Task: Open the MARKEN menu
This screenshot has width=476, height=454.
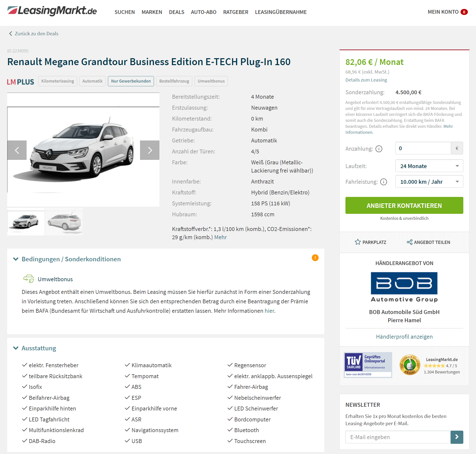Action: pyautogui.click(x=152, y=12)
